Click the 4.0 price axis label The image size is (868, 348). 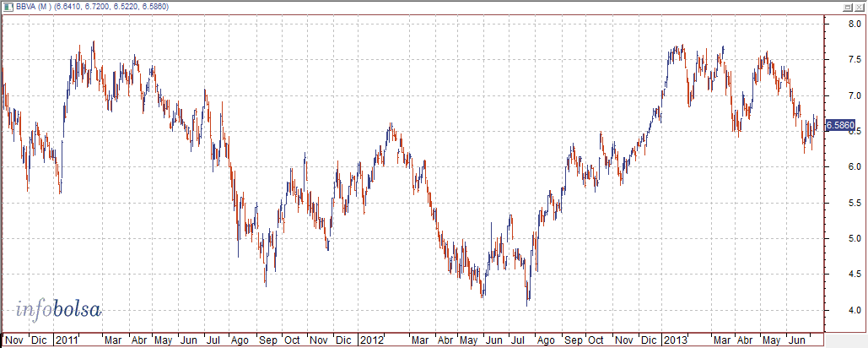[853, 310]
